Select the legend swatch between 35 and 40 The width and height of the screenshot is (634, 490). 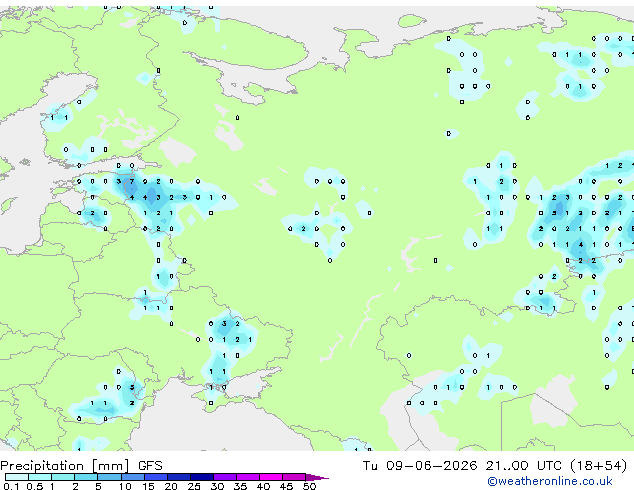coord(248,477)
